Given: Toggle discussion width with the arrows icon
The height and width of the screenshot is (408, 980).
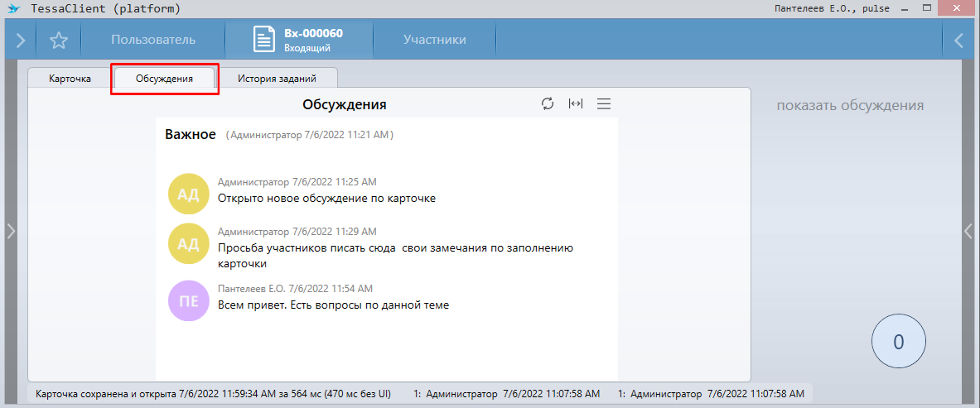Looking at the screenshot, I should 576,103.
